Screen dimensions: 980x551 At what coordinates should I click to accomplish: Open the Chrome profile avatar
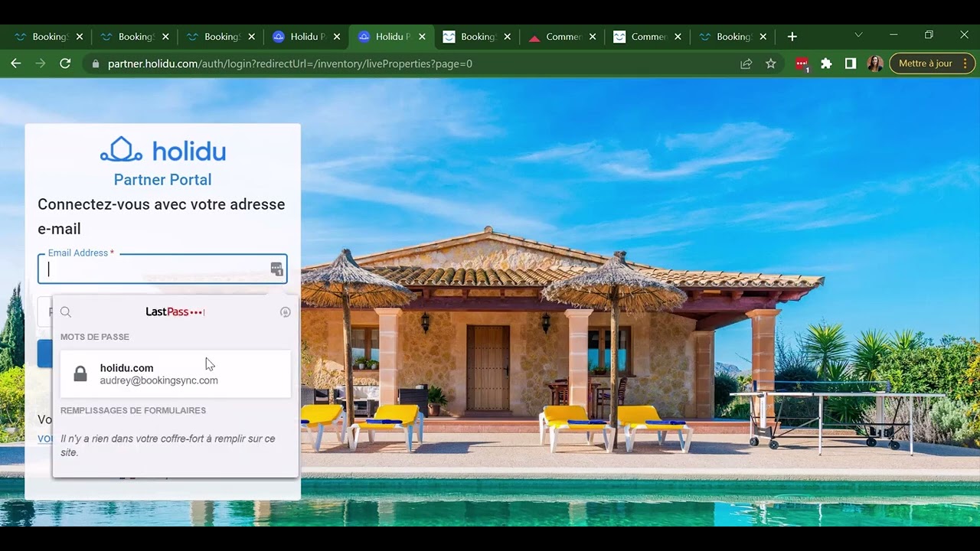tap(875, 64)
